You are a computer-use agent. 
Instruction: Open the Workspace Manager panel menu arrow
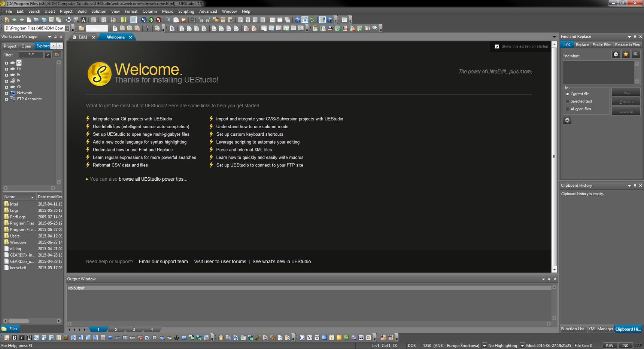click(49, 37)
